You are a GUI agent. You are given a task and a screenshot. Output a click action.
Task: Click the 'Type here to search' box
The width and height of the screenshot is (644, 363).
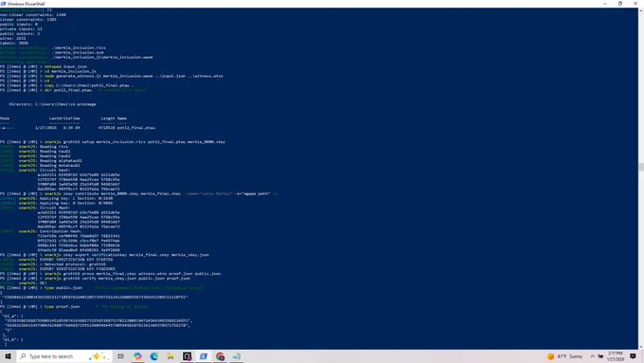(x=63, y=356)
